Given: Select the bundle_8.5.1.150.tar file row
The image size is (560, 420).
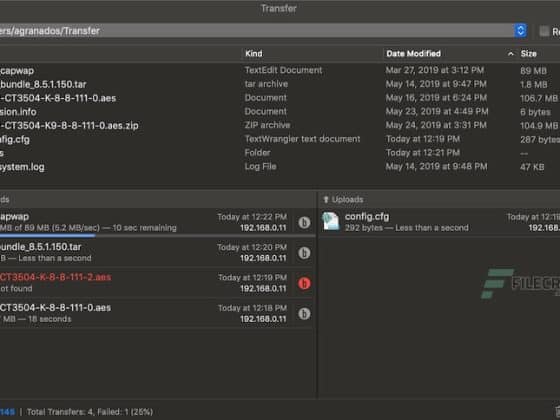Looking at the screenshot, I should [280, 84].
